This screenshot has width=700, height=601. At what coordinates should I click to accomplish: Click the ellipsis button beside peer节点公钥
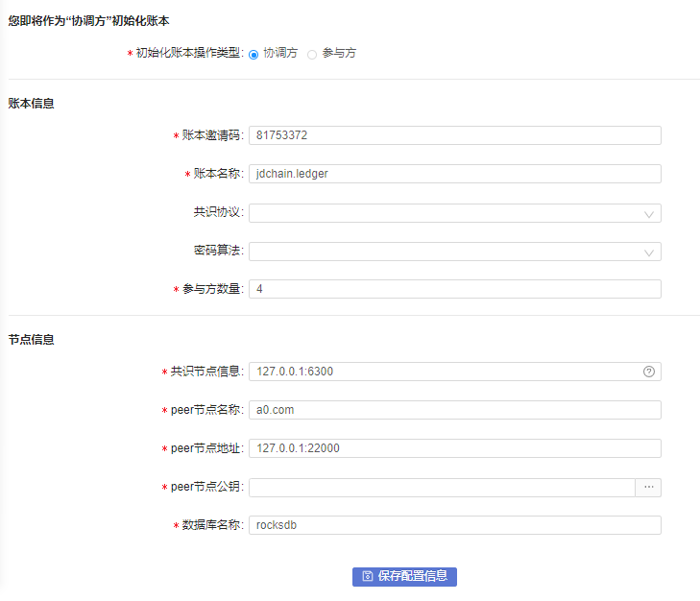(x=649, y=488)
